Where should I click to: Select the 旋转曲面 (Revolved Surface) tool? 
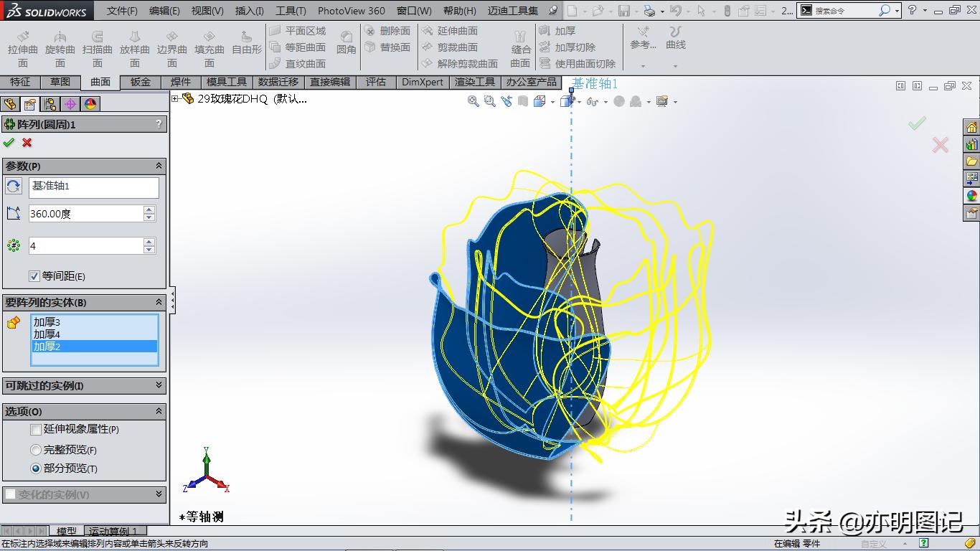pos(60,44)
